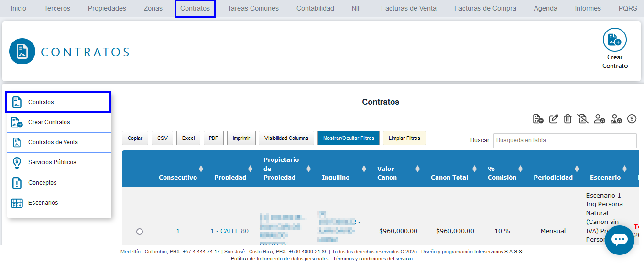Go to the Contabilidad menu

[315, 8]
